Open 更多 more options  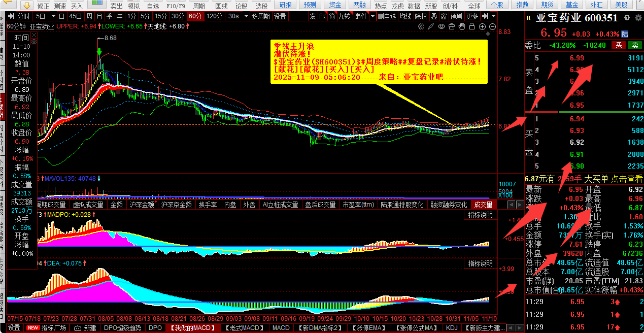472,16
